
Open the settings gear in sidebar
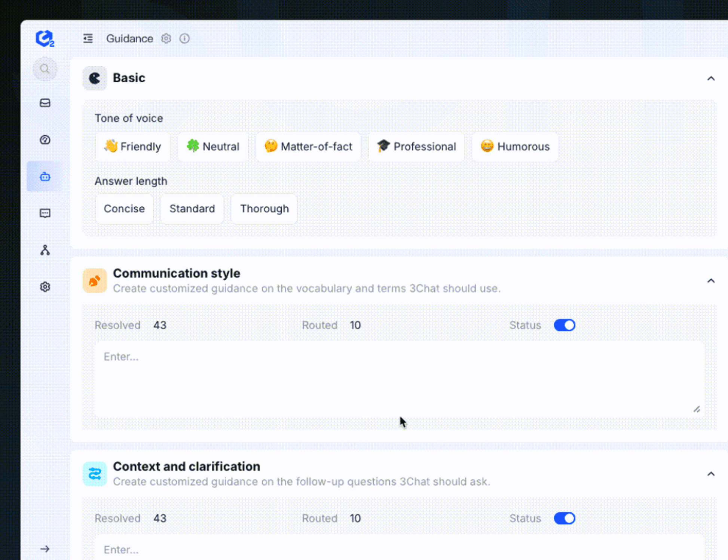[x=45, y=287]
